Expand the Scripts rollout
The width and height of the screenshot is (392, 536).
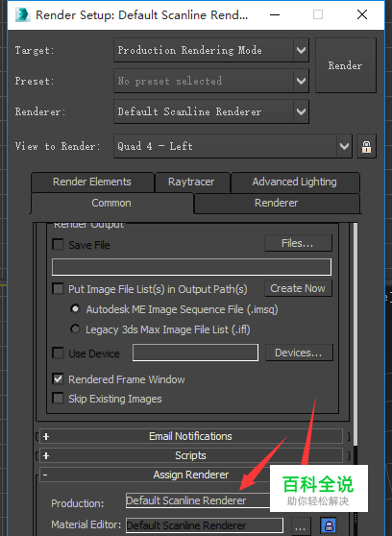(x=191, y=455)
